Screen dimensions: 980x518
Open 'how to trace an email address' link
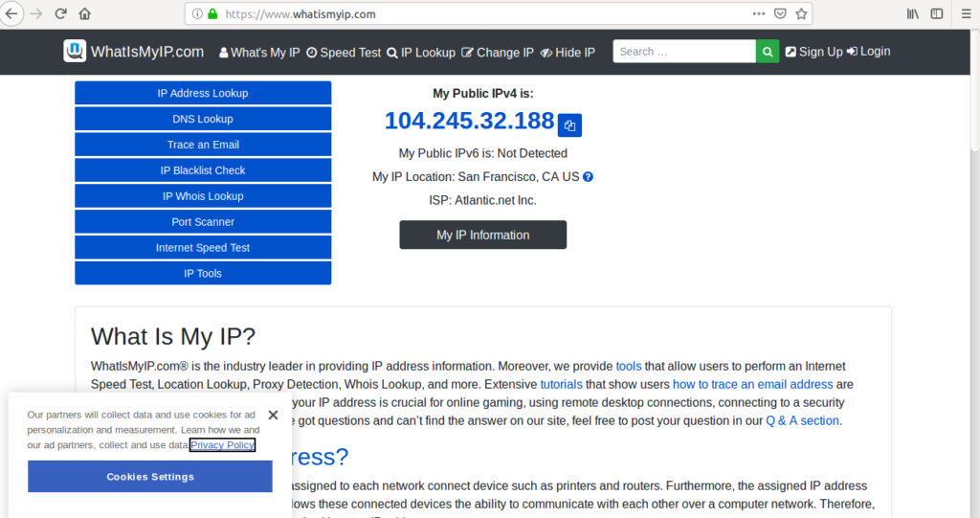753,384
